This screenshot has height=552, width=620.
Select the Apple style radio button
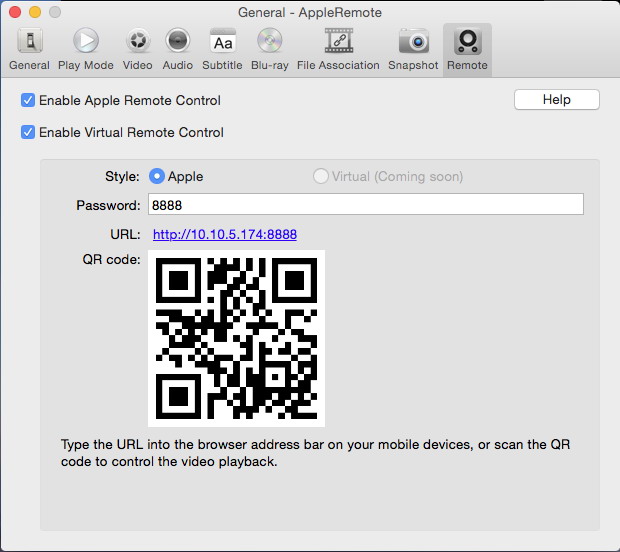pos(157,176)
